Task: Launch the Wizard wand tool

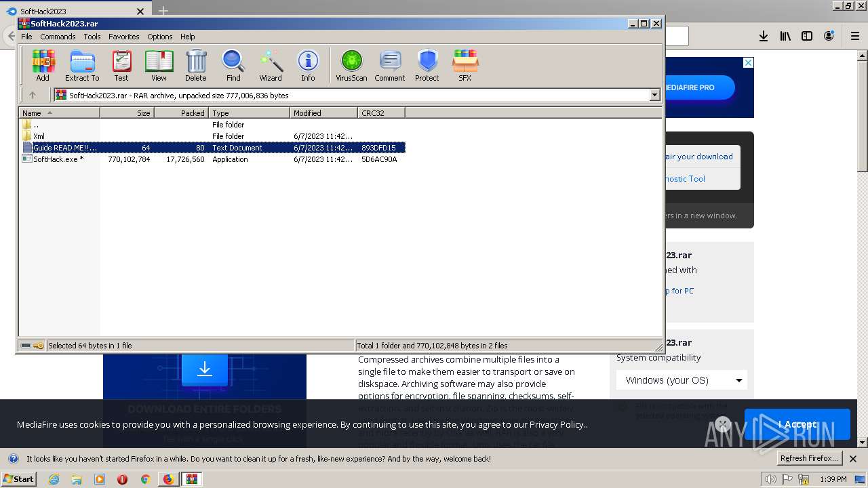Action: coord(271,66)
